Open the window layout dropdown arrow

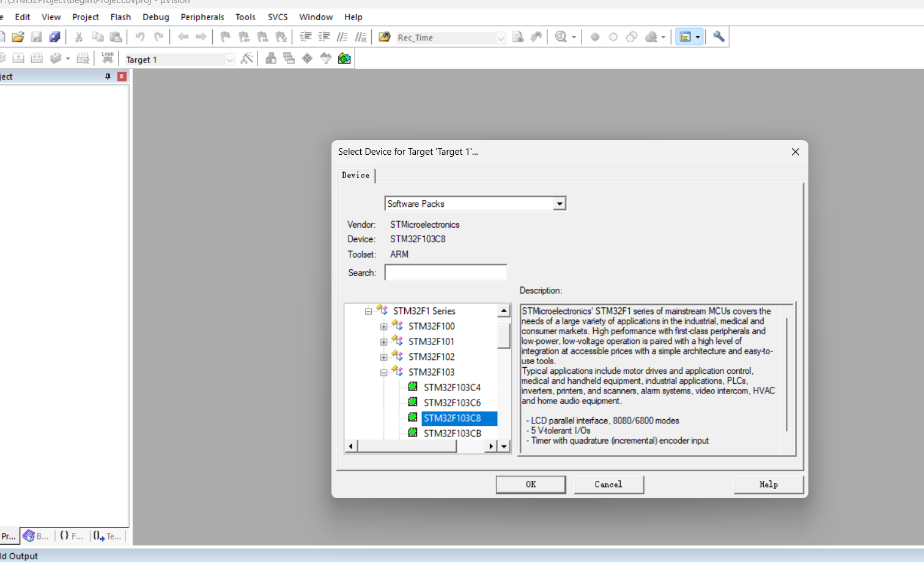click(698, 37)
